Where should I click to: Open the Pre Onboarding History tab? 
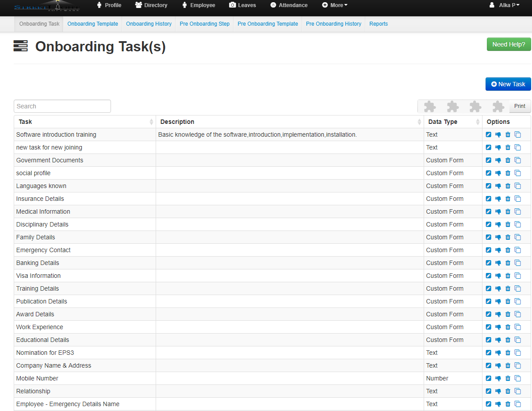[333, 24]
